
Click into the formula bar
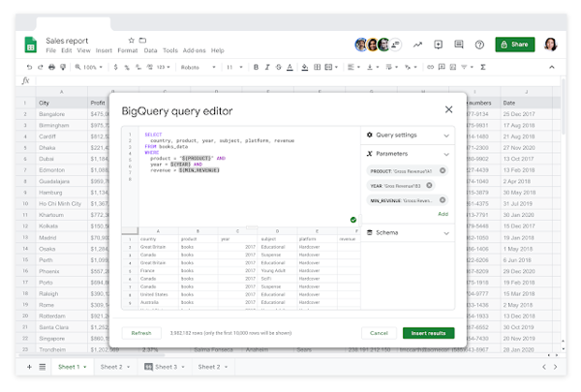(296, 80)
